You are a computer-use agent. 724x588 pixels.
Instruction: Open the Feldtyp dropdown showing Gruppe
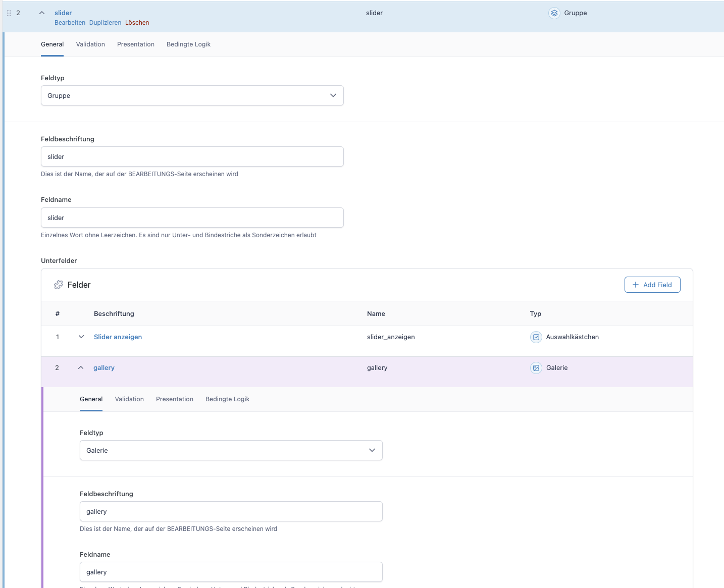coord(192,95)
